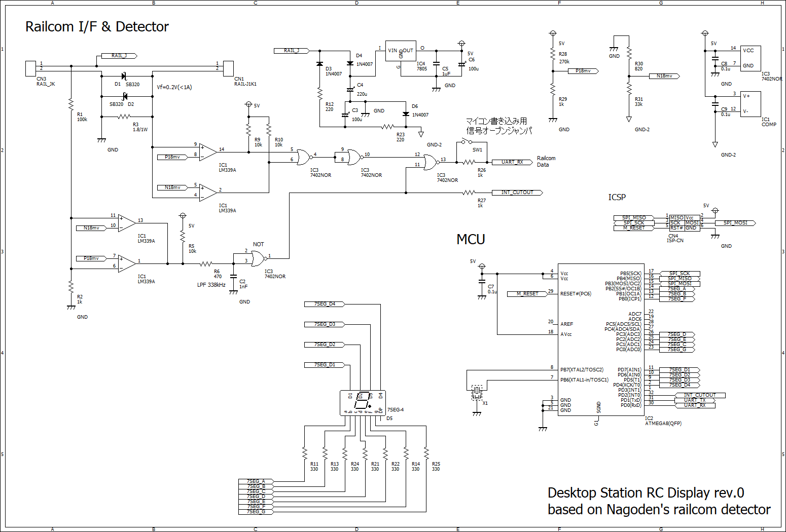786x532 pixels.
Task: Click the R3 1.8/1W resistor
Action: 124,117
